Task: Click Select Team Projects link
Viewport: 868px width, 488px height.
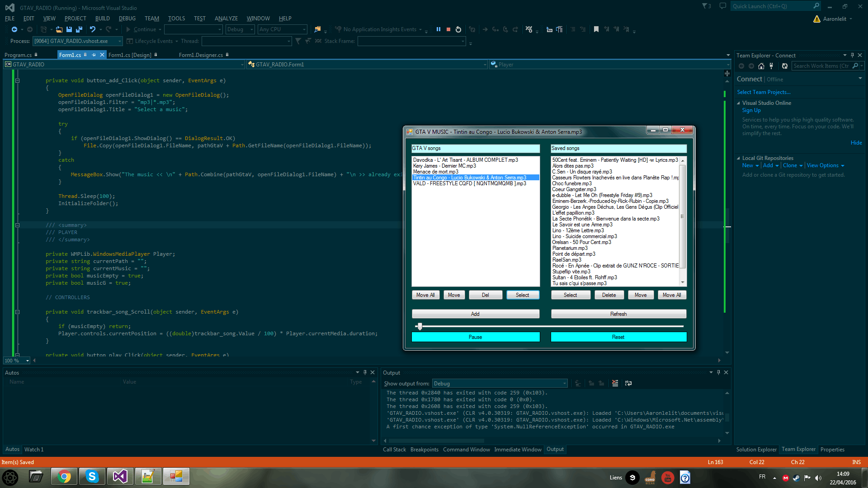Action: click(764, 92)
